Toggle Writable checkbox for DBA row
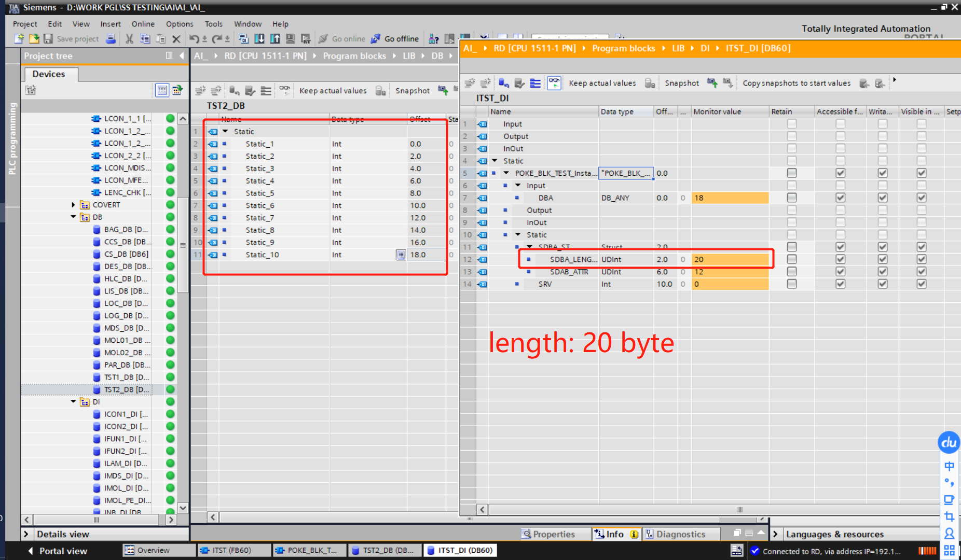The image size is (961, 560). pyautogui.click(x=882, y=198)
